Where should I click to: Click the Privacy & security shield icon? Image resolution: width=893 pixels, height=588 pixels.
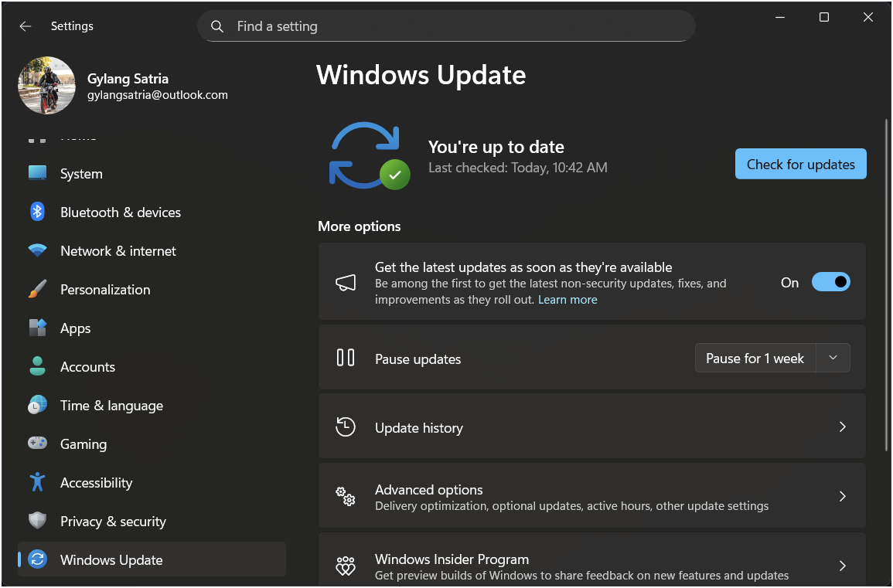coord(38,521)
